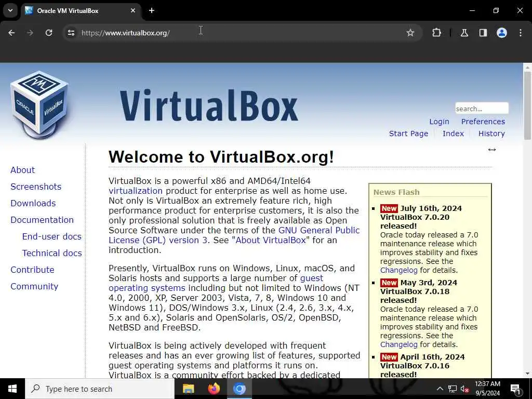Click the scrollbar down arrow

click(527, 374)
